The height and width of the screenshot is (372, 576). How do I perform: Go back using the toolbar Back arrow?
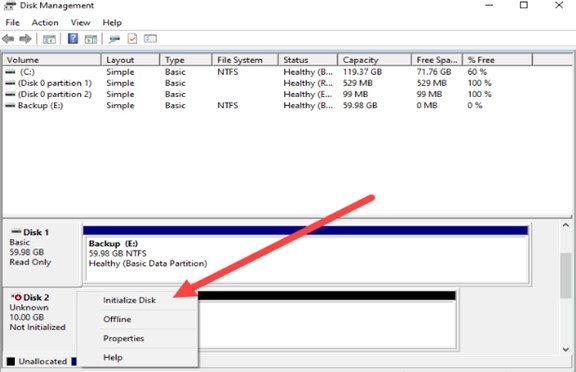pyautogui.click(x=8, y=39)
